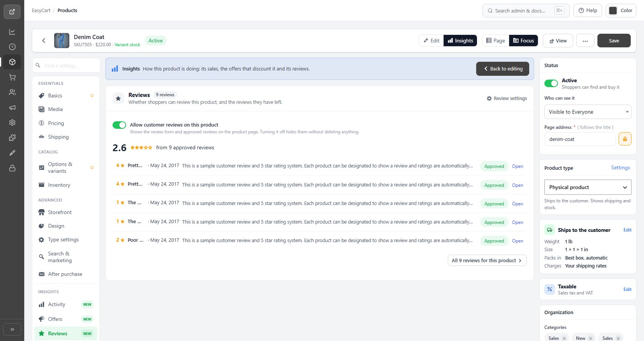Image resolution: width=644 pixels, height=341 pixels.
Task: Click the lock icon beside page address
Action: 625,139
